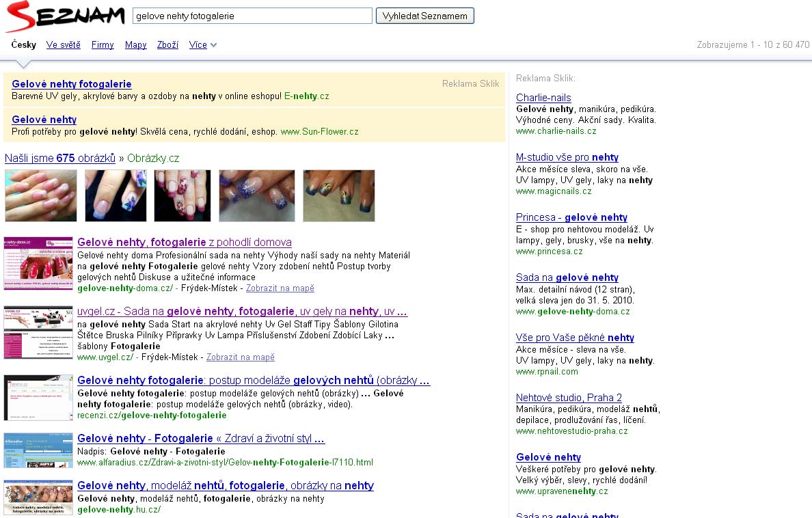Click the www.upravenenehty.cz URL
Viewport: 812px width, 518px height.
(x=562, y=491)
